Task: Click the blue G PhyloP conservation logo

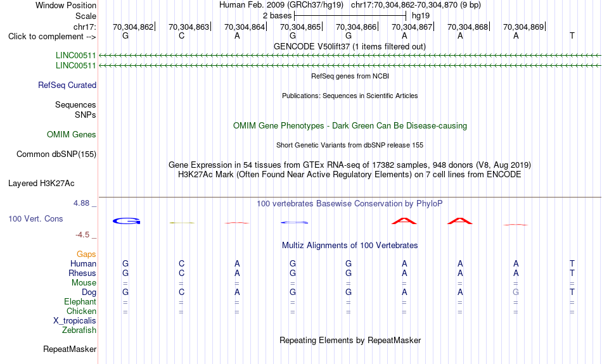Action: [126, 221]
